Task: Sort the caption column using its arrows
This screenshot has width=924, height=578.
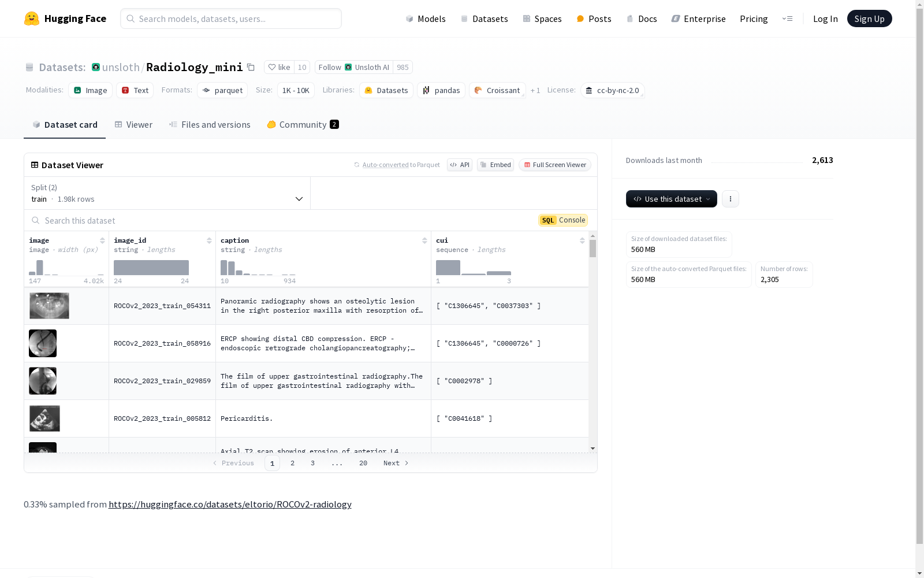Action: [424, 240]
